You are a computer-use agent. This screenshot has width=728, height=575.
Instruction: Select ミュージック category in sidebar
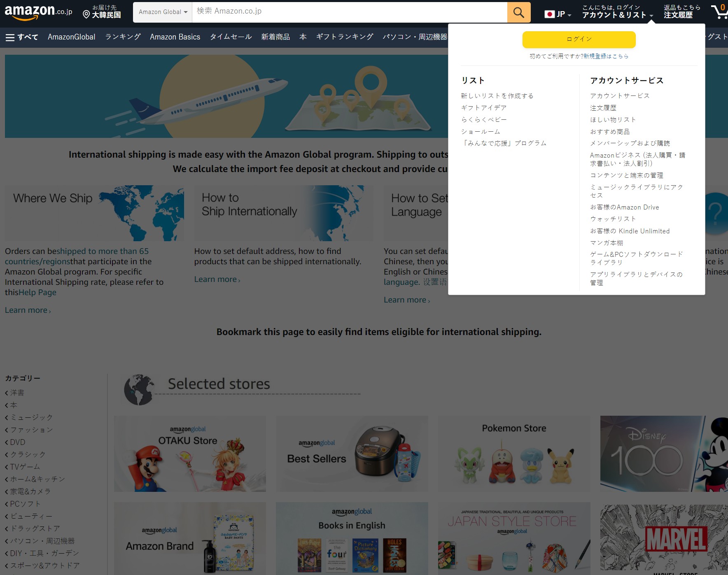point(31,418)
